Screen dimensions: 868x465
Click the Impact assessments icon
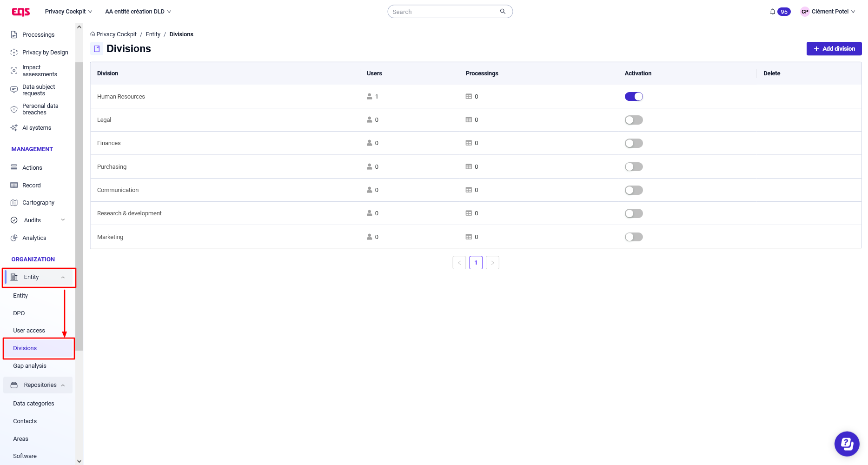(14, 71)
